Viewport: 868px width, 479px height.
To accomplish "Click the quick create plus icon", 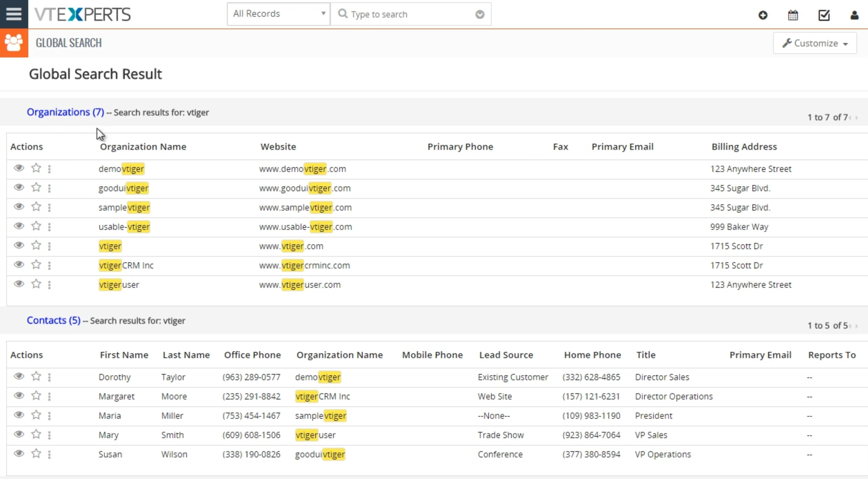I will pos(763,15).
